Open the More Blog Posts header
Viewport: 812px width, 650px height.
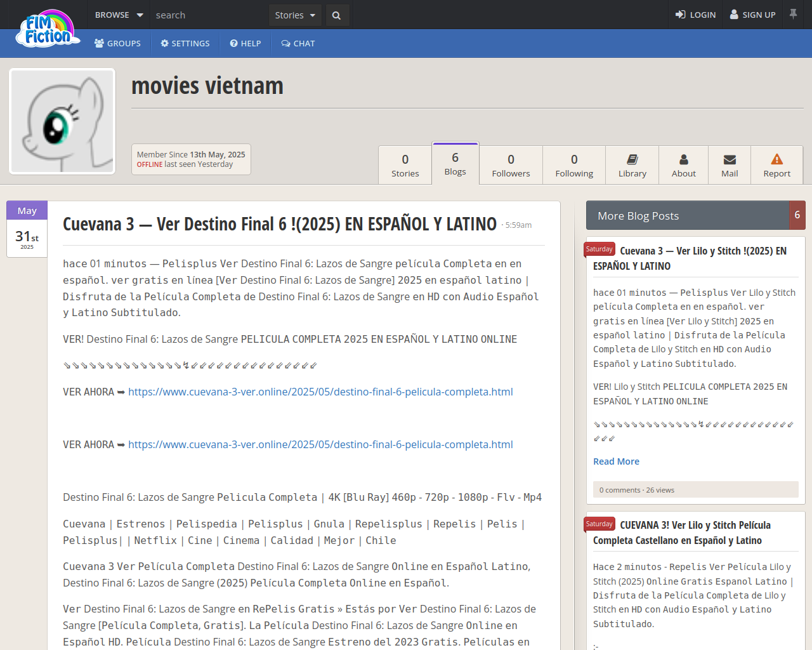pos(688,216)
